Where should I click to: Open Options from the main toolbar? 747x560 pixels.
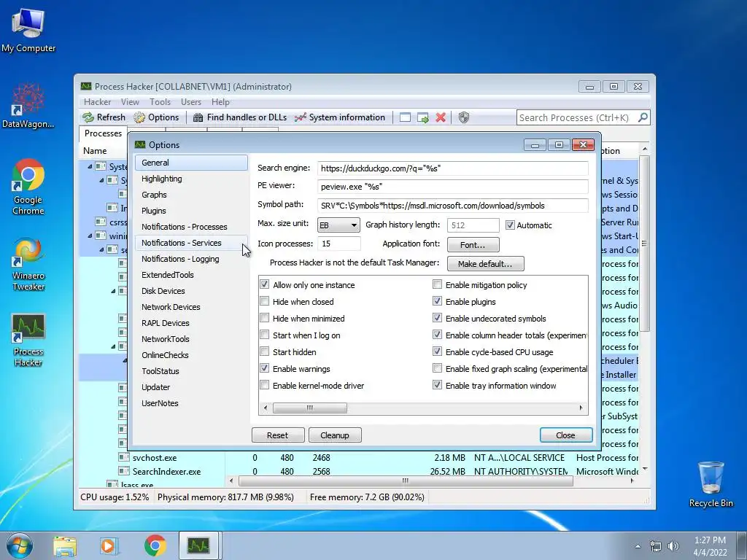pos(156,117)
